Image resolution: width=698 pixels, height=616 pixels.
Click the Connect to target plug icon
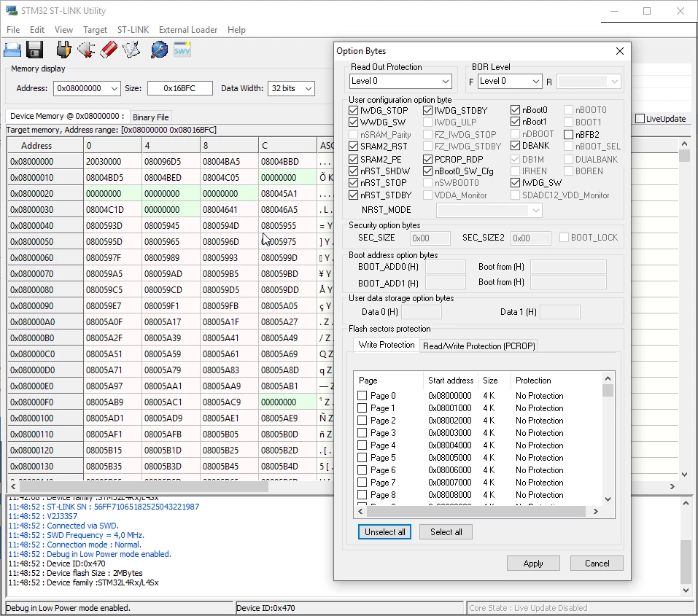(63, 50)
